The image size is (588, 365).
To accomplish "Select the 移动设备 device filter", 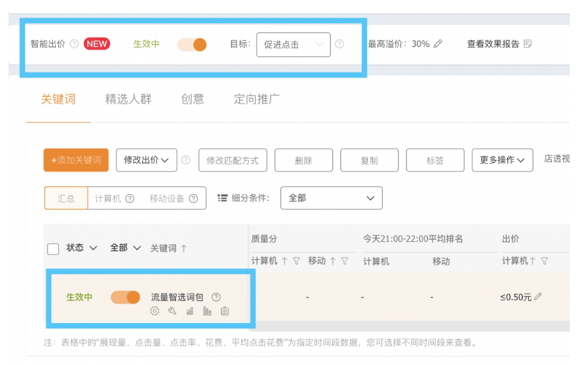I will [167, 198].
